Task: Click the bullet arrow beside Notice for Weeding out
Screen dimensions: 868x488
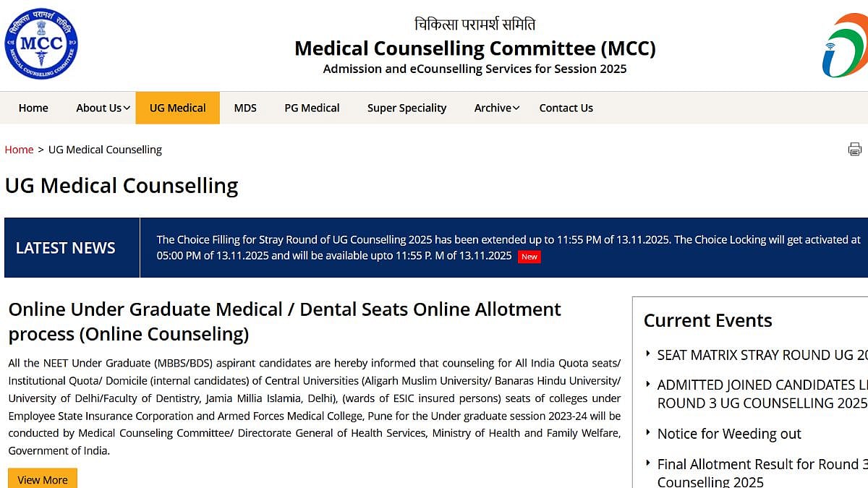Action: [647, 434]
